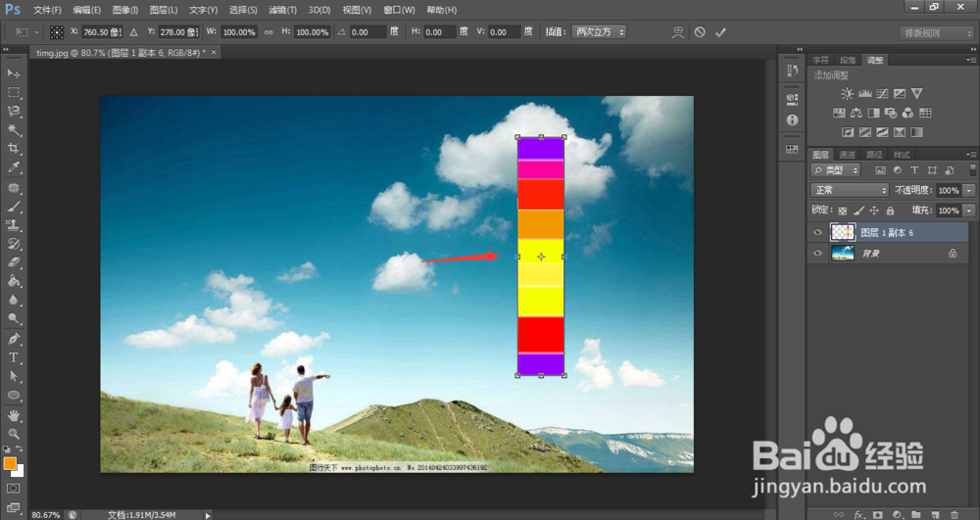Hide the 图层 1 副本 6 layer
980x520 pixels.
click(x=817, y=232)
